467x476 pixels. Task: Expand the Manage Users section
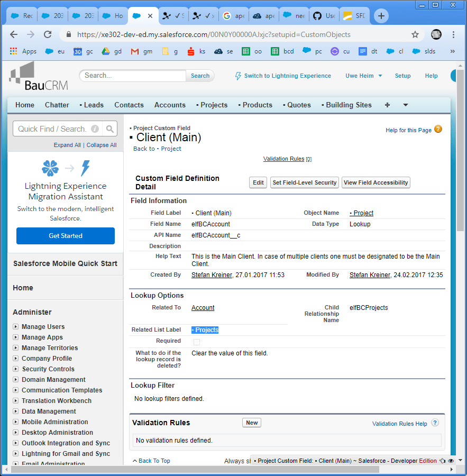pyautogui.click(x=15, y=326)
